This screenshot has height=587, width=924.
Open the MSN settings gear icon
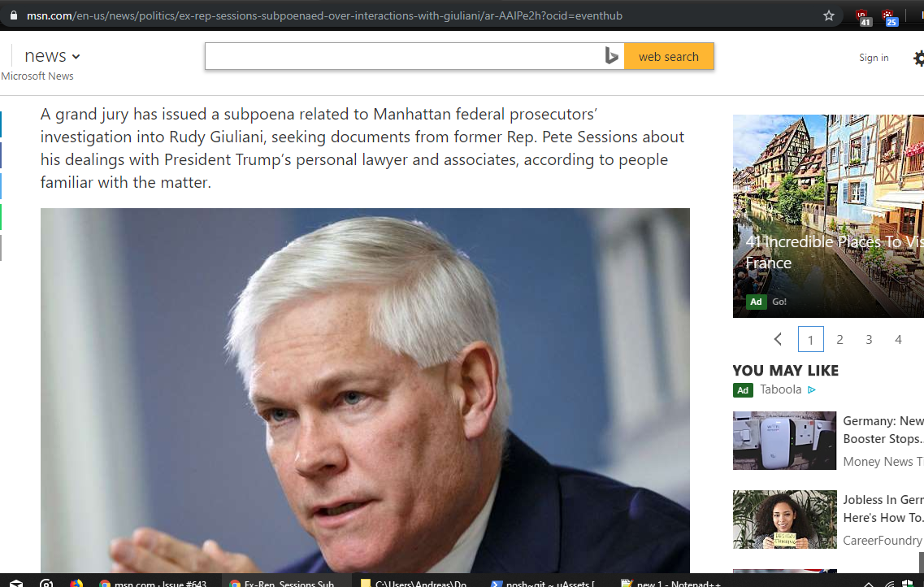918,58
